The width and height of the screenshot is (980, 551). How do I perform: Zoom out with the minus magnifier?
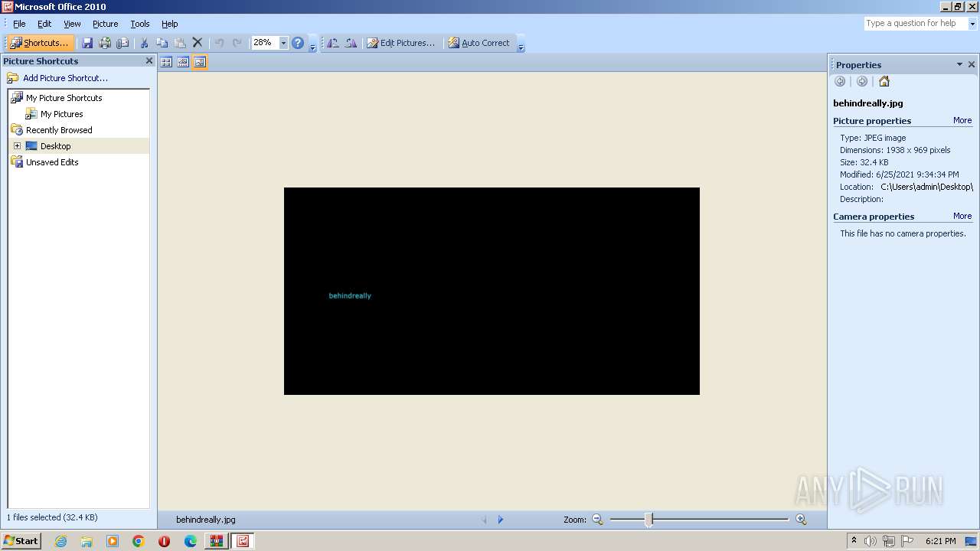[597, 520]
